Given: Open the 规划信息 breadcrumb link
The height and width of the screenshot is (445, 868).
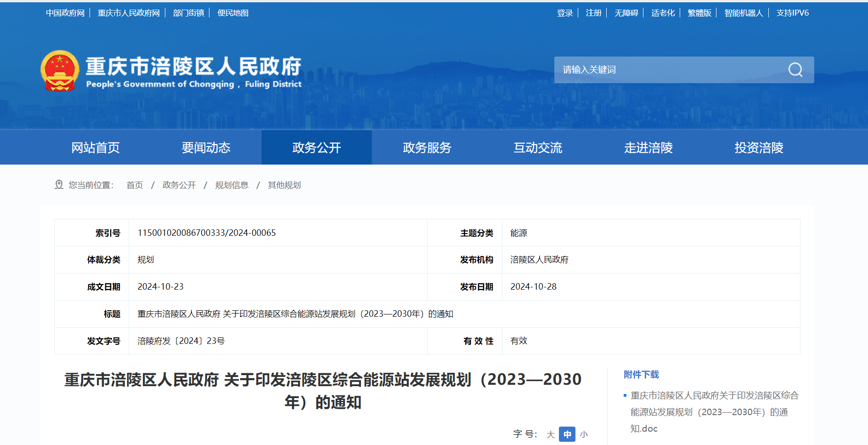Looking at the screenshot, I should pos(231,185).
